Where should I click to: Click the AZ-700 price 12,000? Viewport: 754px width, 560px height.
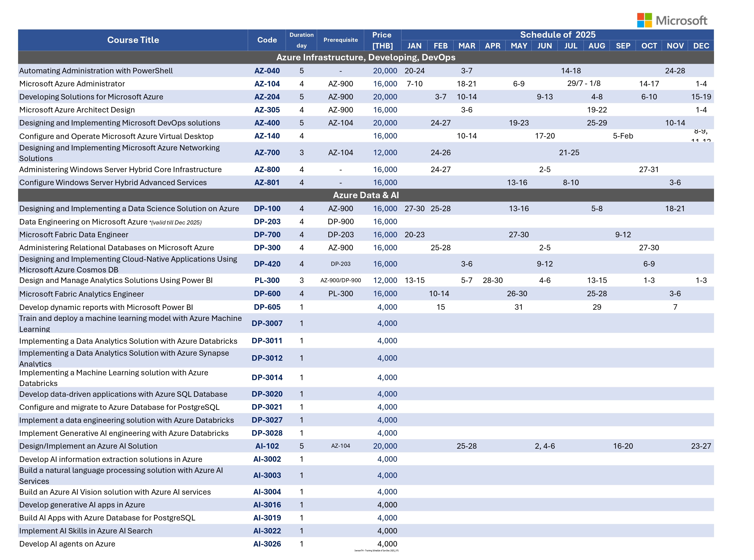(x=385, y=152)
